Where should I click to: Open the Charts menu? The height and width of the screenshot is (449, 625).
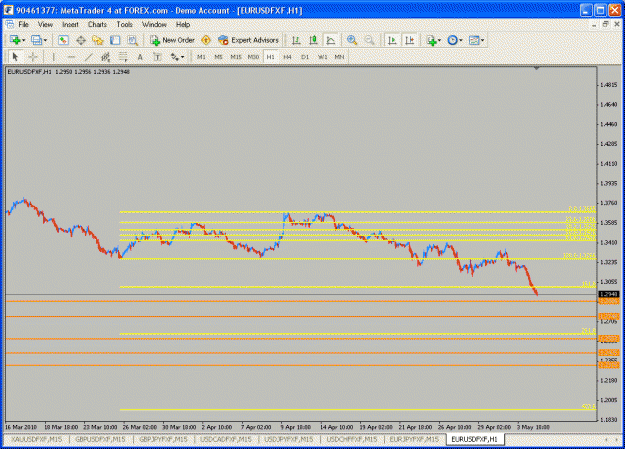click(x=97, y=25)
